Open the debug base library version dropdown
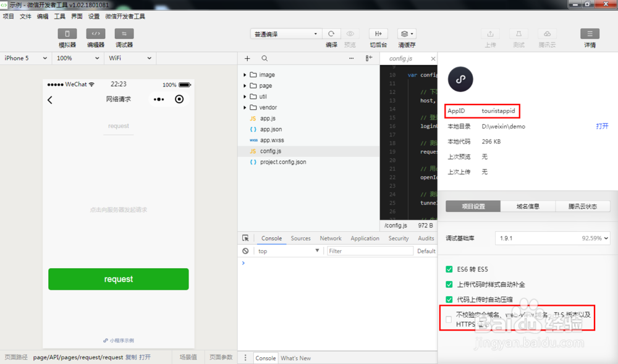 point(552,238)
